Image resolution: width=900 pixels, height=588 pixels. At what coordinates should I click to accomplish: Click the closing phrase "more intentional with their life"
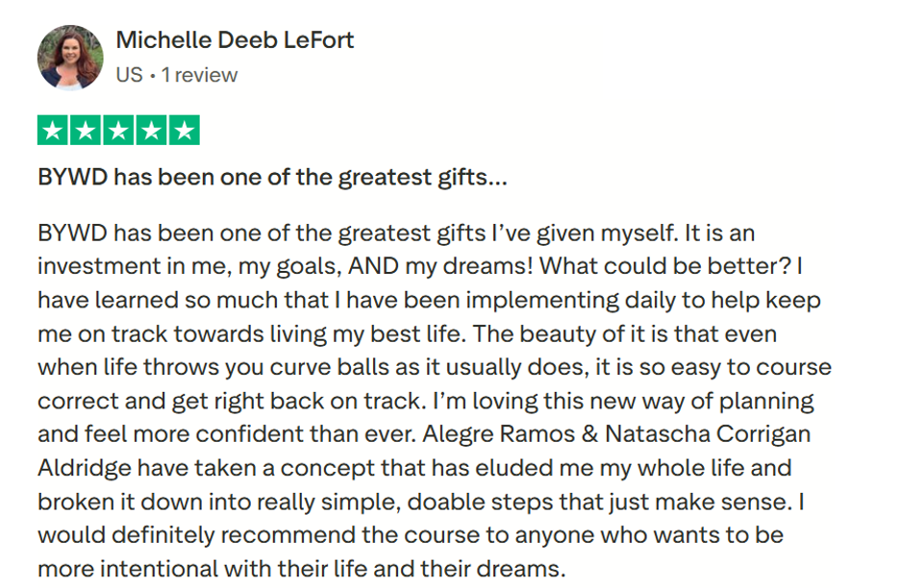(189, 567)
